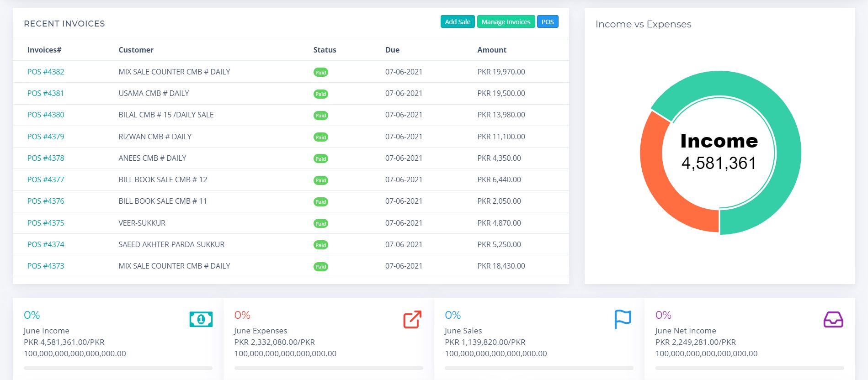
Task: Open invoice POS #4381
Action: click(46, 93)
